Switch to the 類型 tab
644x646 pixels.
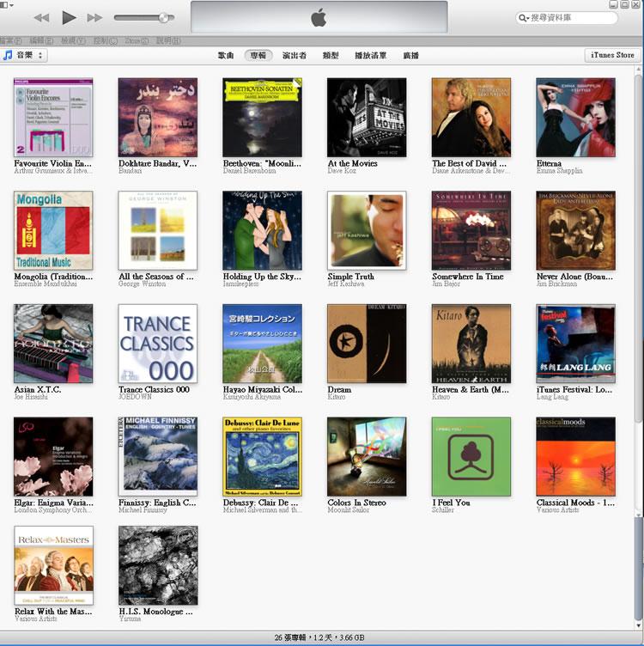(x=331, y=55)
